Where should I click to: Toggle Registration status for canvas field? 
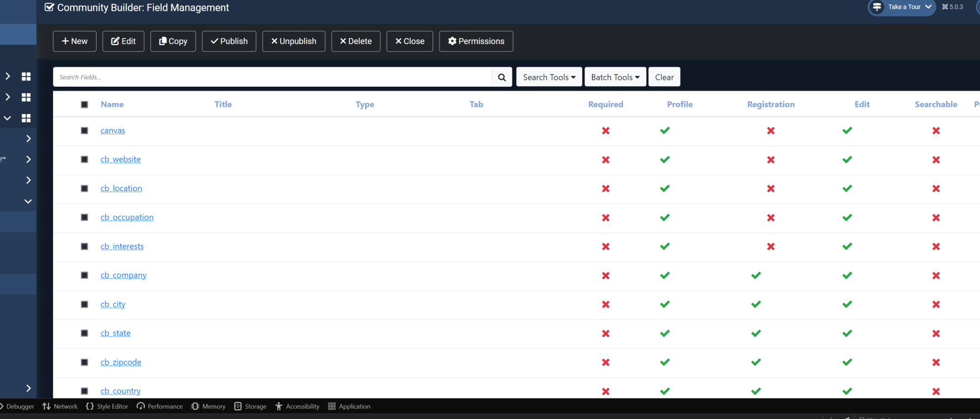point(771,131)
